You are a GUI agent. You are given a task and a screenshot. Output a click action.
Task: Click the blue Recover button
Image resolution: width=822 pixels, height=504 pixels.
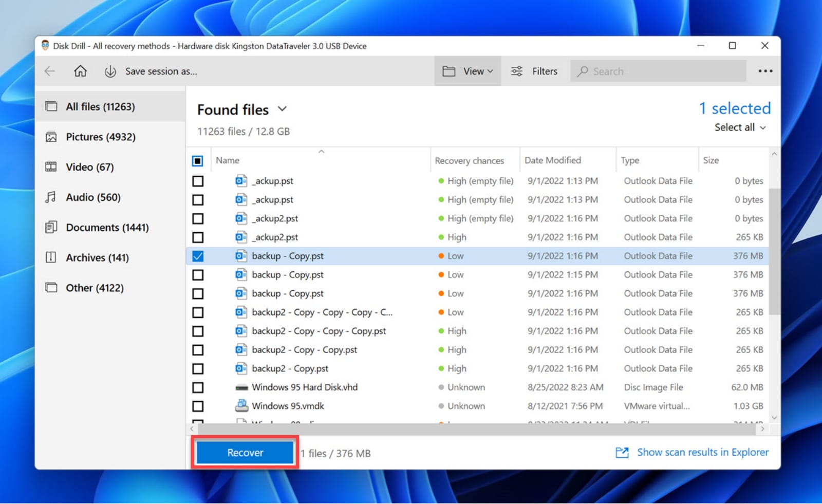click(245, 453)
